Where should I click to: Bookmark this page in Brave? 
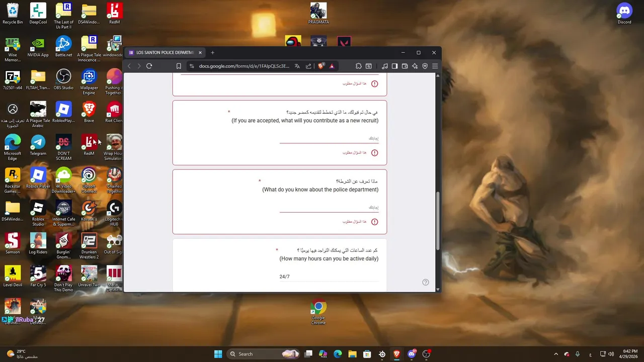pyautogui.click(x=179, y=66)
